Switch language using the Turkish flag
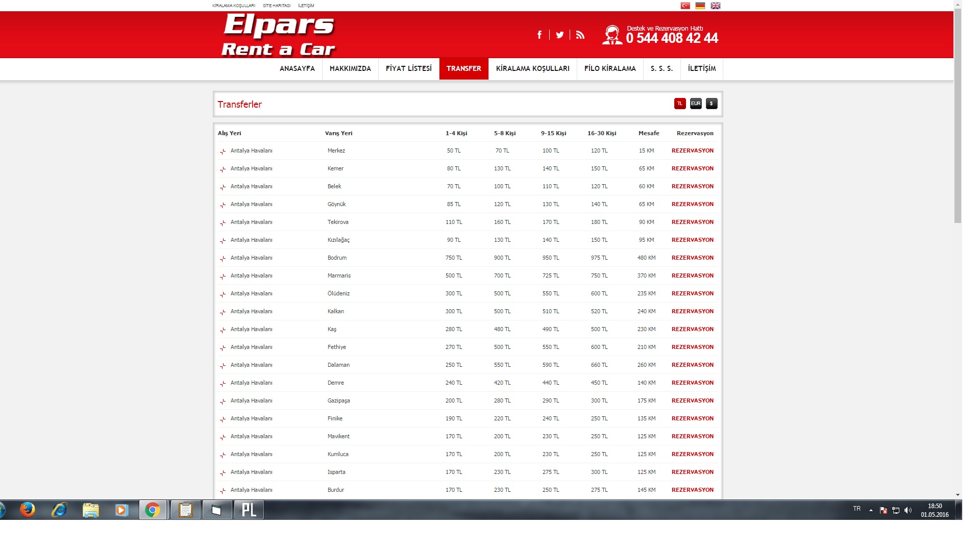980x551 pixels. [685, 6]
